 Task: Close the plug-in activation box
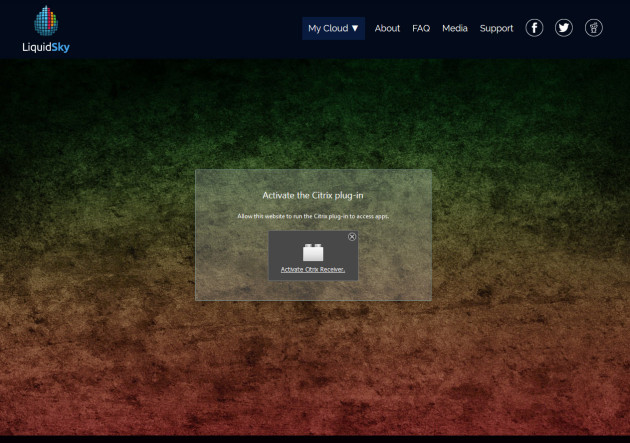point(352,237)
